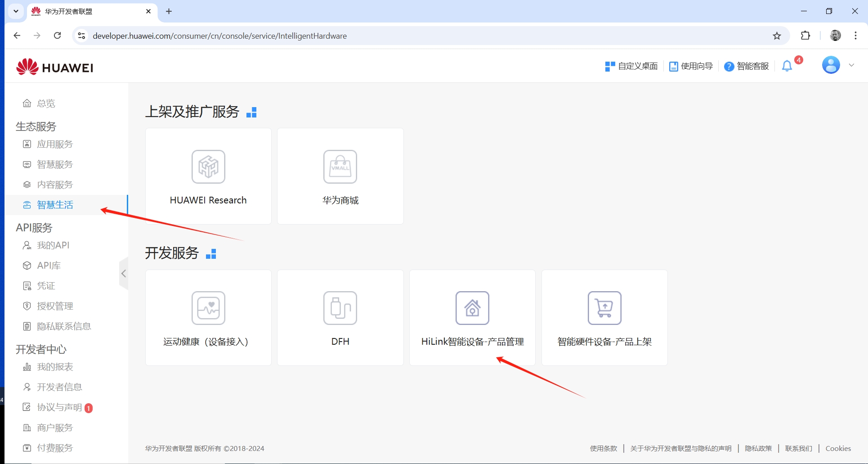Click the 使用向导 guide icon
The image size is (868, 464).
[x=673, y=67]
